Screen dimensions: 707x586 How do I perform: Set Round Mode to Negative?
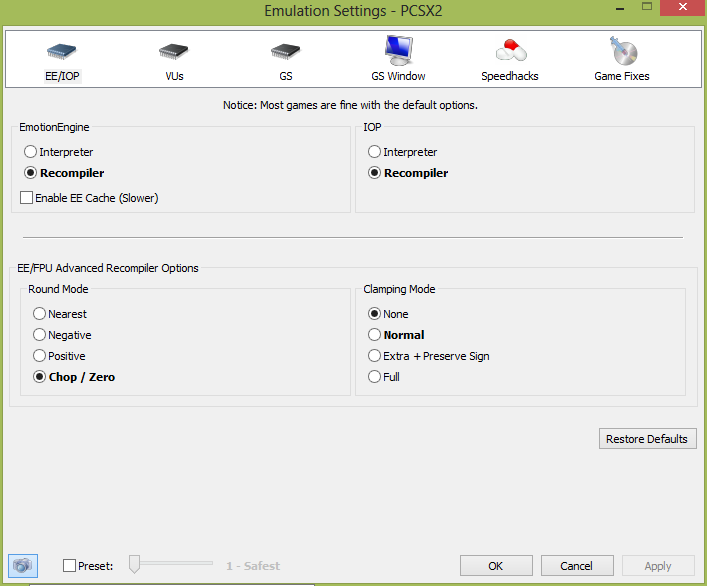[x=62, y=335]
